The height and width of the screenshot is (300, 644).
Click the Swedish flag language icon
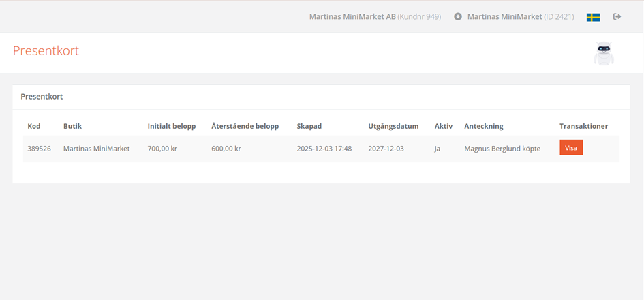[593, 17]
